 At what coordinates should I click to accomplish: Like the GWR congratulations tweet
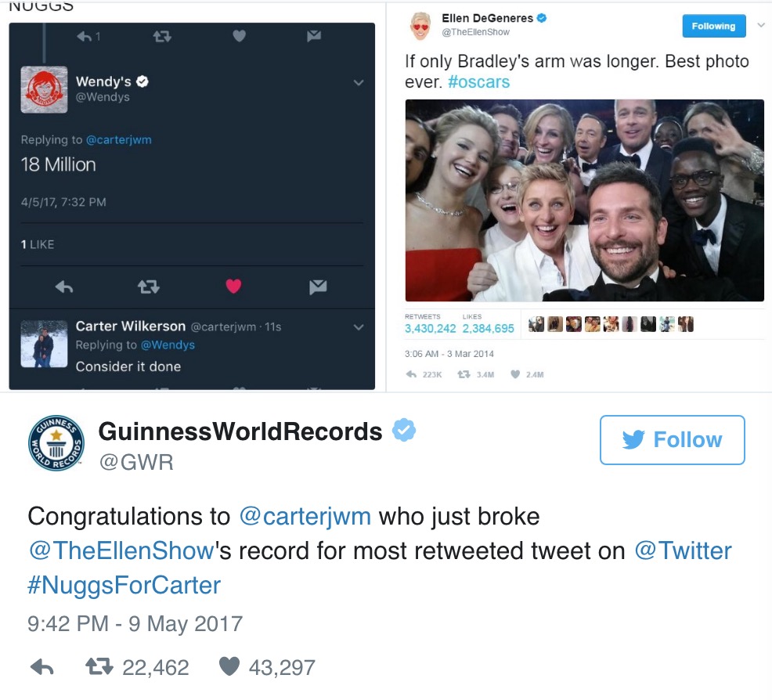pos(229,667)
